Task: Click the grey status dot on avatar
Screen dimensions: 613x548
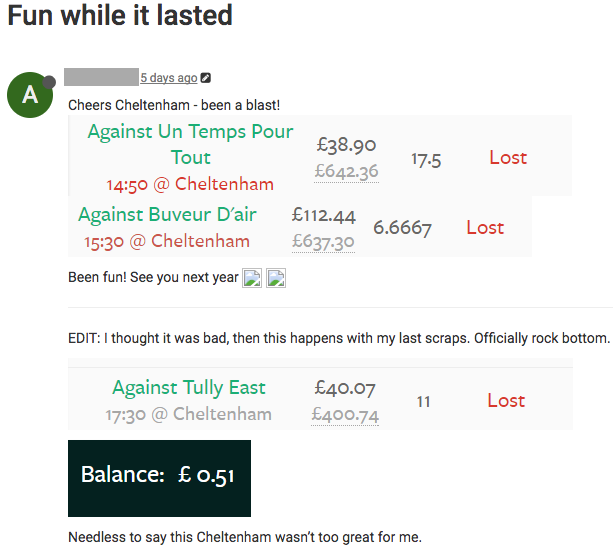Action: 49,80
